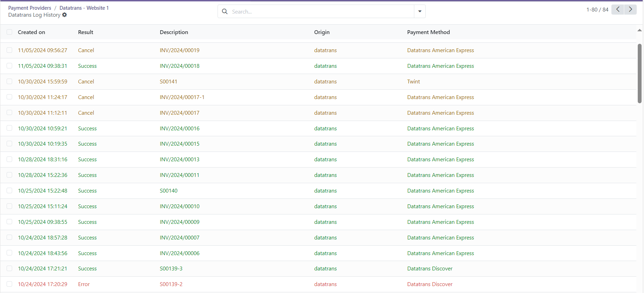
Task: Click the gear icon beside Datatrans Log History
Action: [65, 15]
